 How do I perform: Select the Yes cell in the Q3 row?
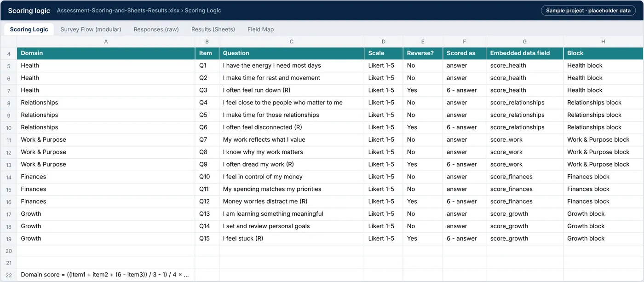click(x=423, y=91)
